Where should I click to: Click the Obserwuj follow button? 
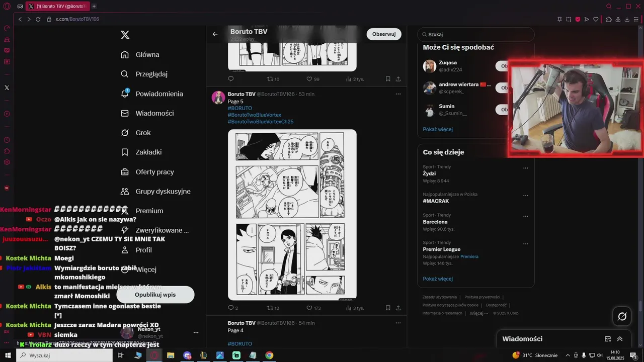click(384, 34)
